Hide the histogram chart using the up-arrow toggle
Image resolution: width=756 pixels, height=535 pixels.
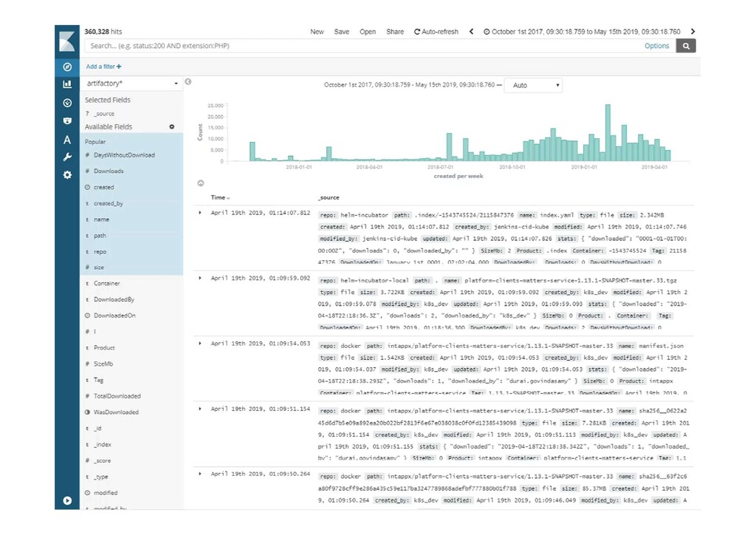tap(201, 183)
